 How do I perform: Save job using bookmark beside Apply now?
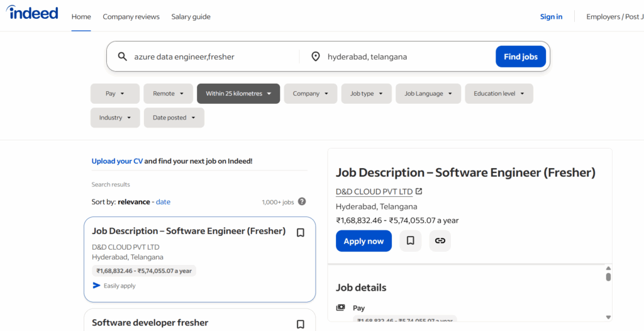[x=410, y=241]
